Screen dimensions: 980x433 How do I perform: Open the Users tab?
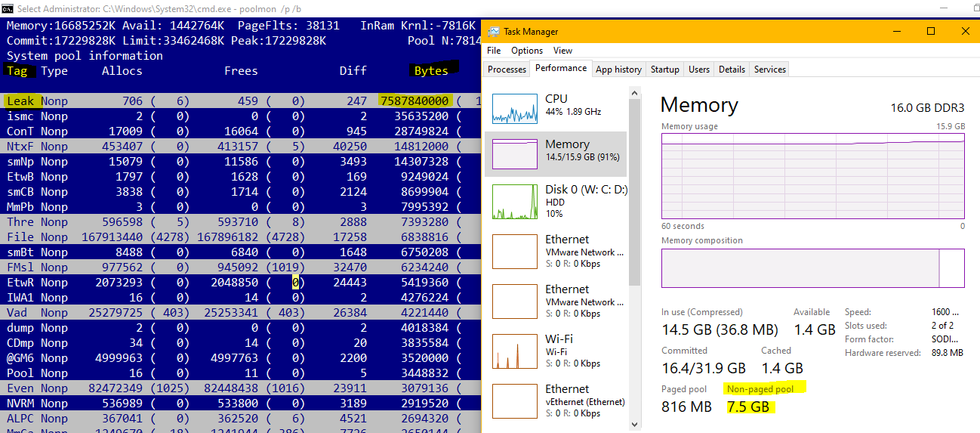699,70
